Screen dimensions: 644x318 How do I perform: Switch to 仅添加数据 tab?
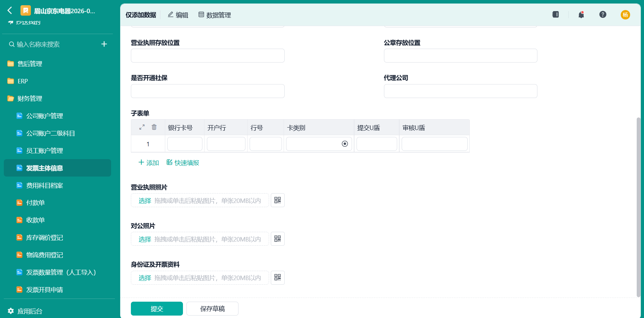[x=141, y=15]
